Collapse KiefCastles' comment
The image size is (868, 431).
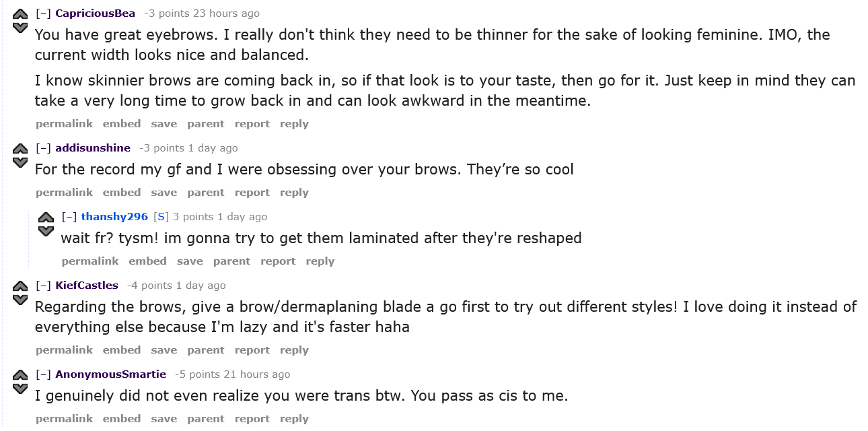[43, 286]
